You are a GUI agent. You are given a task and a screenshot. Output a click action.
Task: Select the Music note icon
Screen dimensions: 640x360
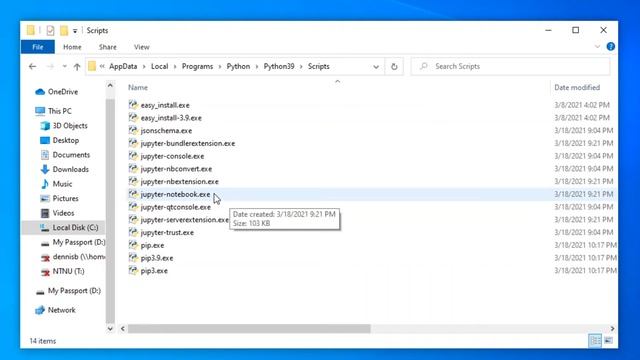[45, 184]
